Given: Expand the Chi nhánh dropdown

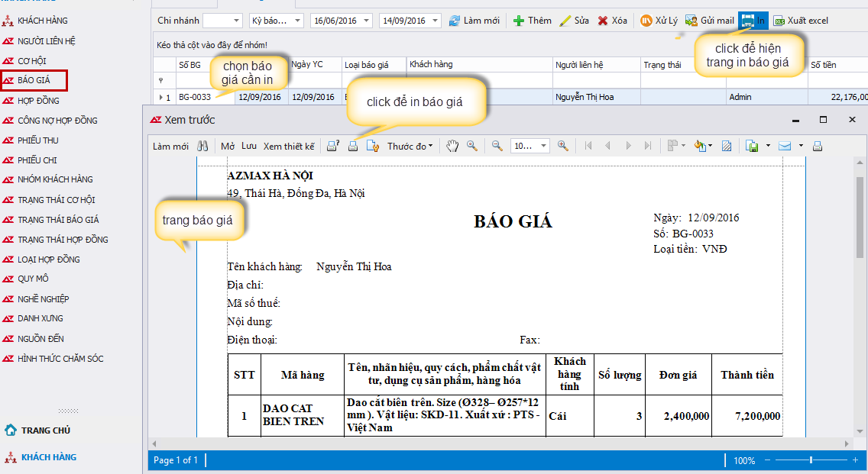Looking at the screenshot, I should (236, 21).
